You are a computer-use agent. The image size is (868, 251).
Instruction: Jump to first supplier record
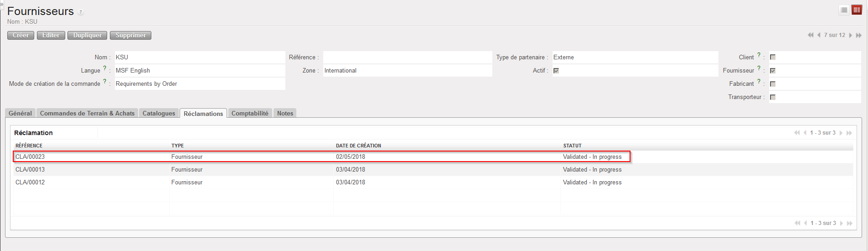(810, 35)
